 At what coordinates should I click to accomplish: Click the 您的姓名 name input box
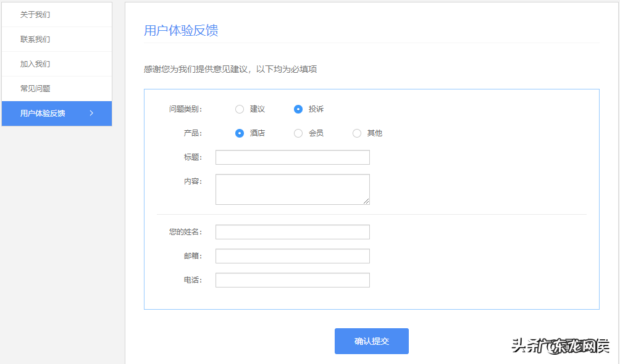click(291, 231)
